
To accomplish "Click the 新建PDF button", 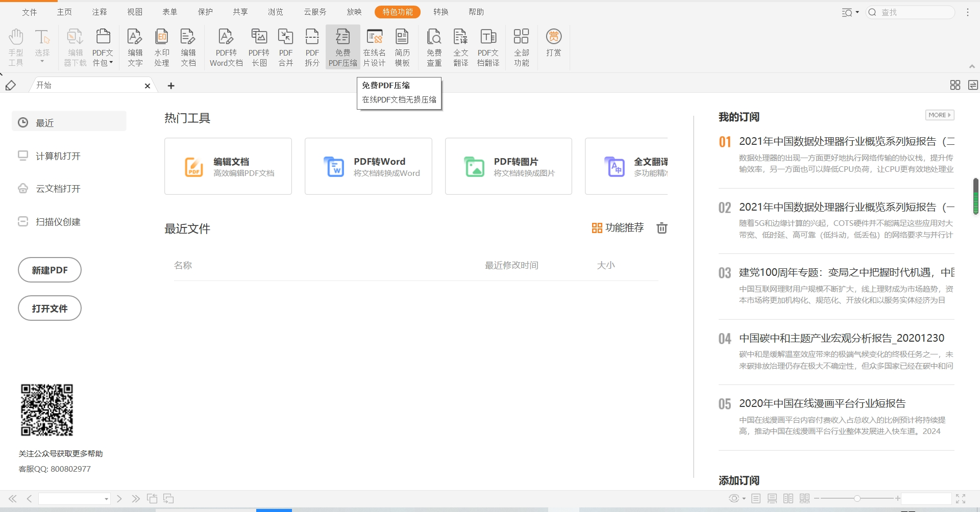I will [49, 270].
